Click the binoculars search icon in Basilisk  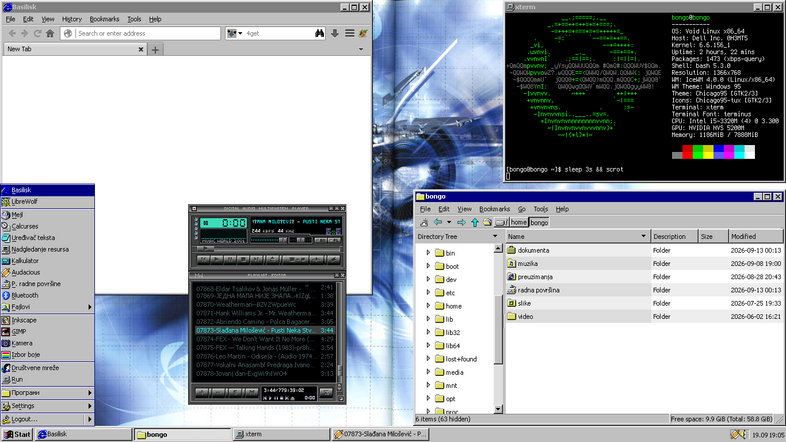(319, 33)
